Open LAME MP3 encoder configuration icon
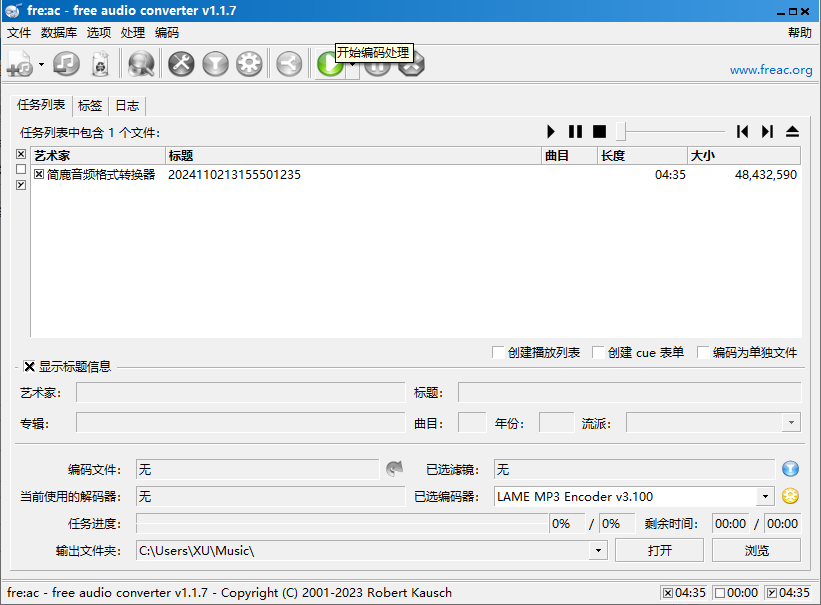The image size is (821, 605). click(x=789, y=495)
